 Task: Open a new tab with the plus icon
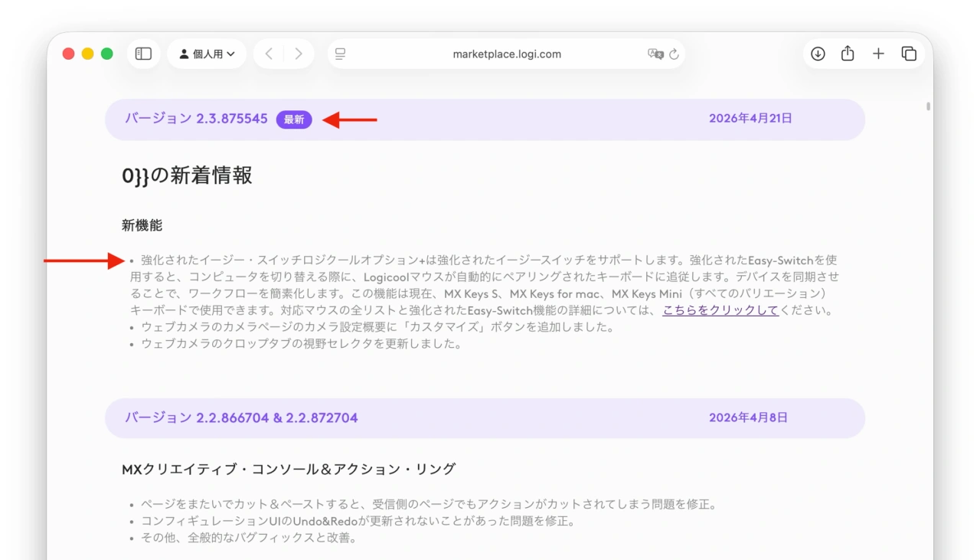877,54
